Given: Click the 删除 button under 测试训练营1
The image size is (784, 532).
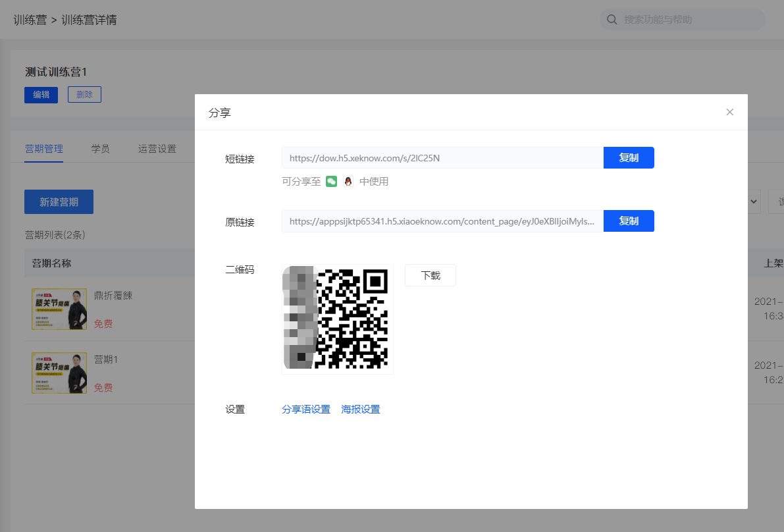Looking at the screenshot, I should tap(84, 95).
